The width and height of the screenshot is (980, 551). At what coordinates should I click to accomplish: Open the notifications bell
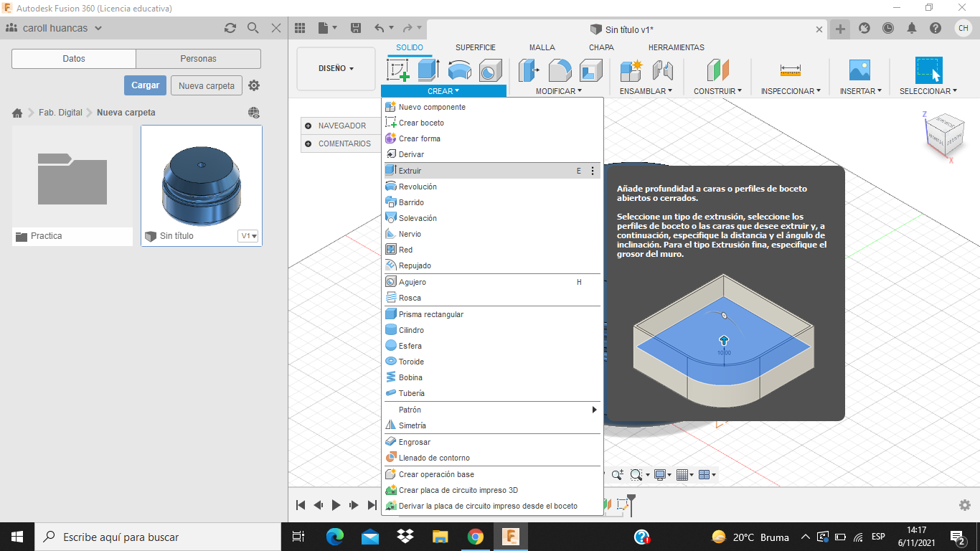click(912, 28)
